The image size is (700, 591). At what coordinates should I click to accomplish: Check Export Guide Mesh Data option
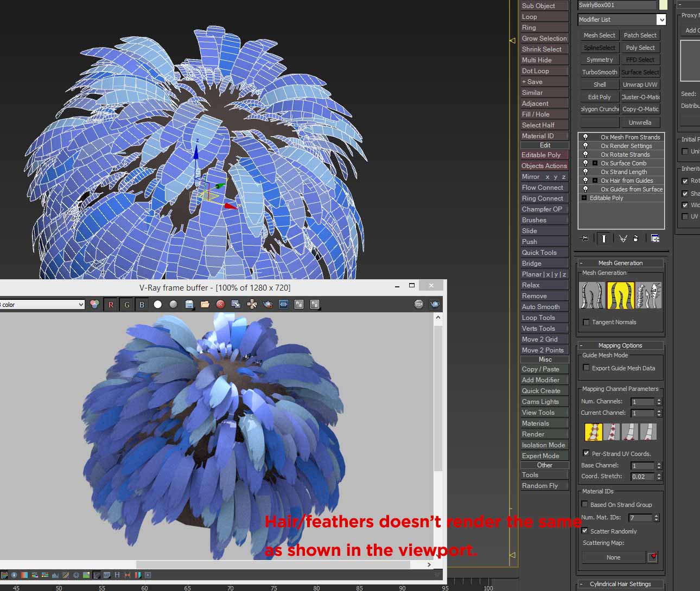(x=586, y=368)
